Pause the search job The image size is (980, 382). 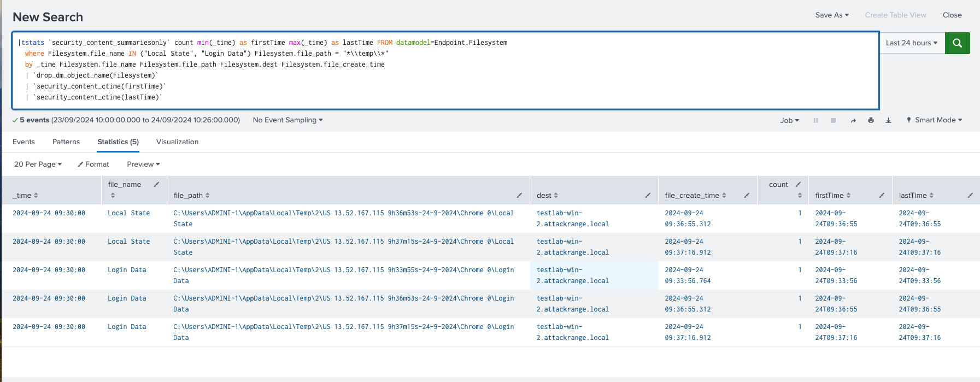(x=815, y=120)
